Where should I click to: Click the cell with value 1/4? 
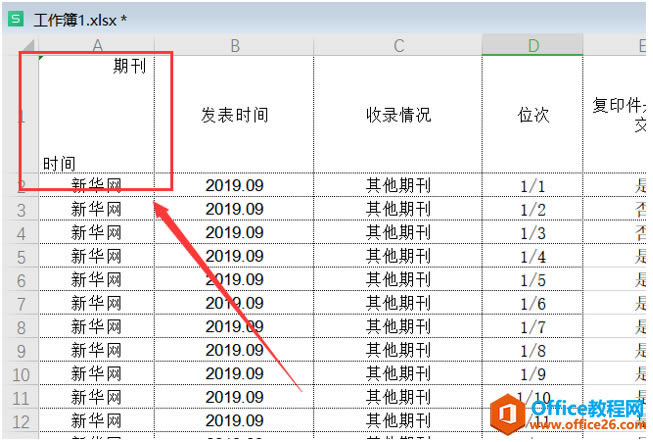pos(533,256)
